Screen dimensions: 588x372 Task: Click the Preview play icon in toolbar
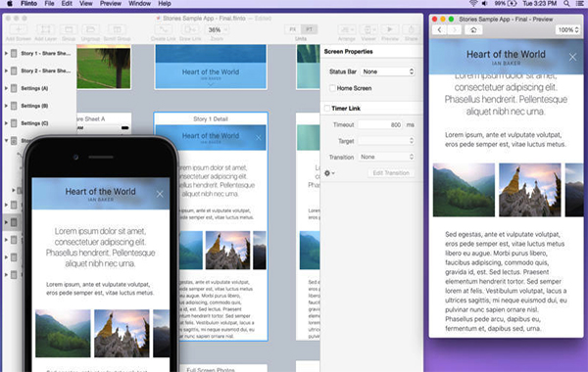[390, 29]
